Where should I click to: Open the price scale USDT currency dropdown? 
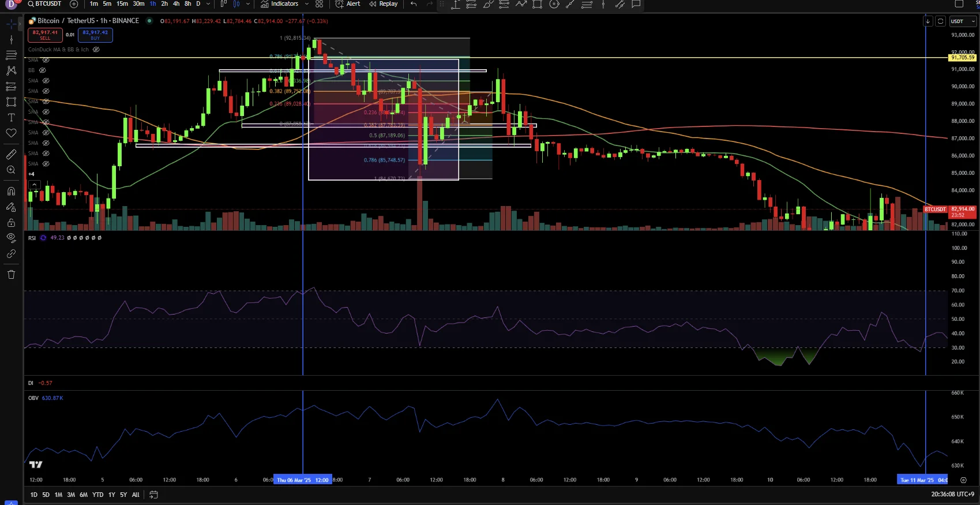(963, 21)
